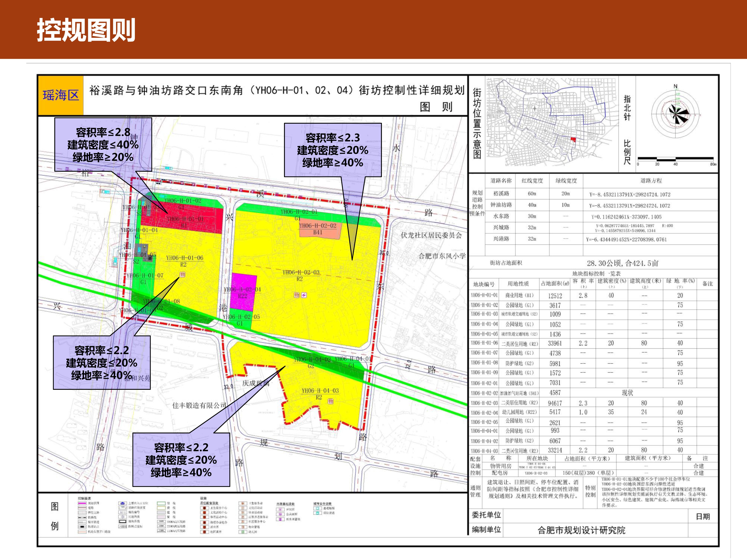Viewport: 747px width, 560px height.
Task: Click the 公共厕所 legend icon
Action: 280,514
